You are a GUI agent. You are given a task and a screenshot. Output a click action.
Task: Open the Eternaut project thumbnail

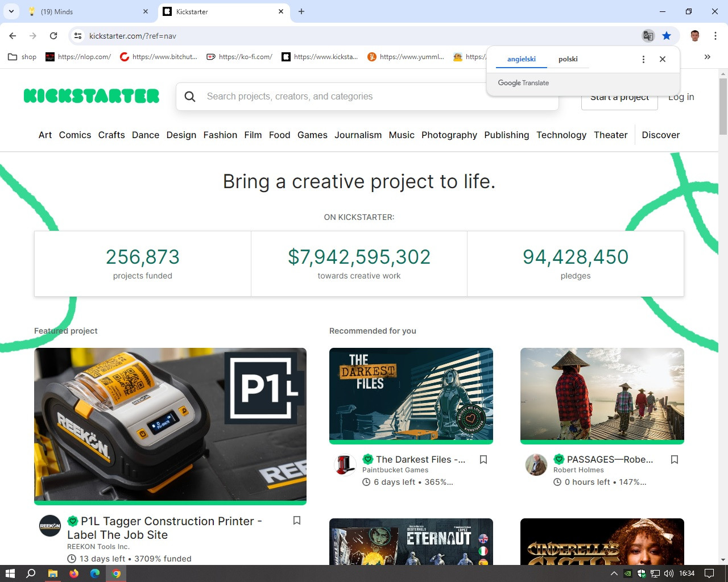point(411,542)
